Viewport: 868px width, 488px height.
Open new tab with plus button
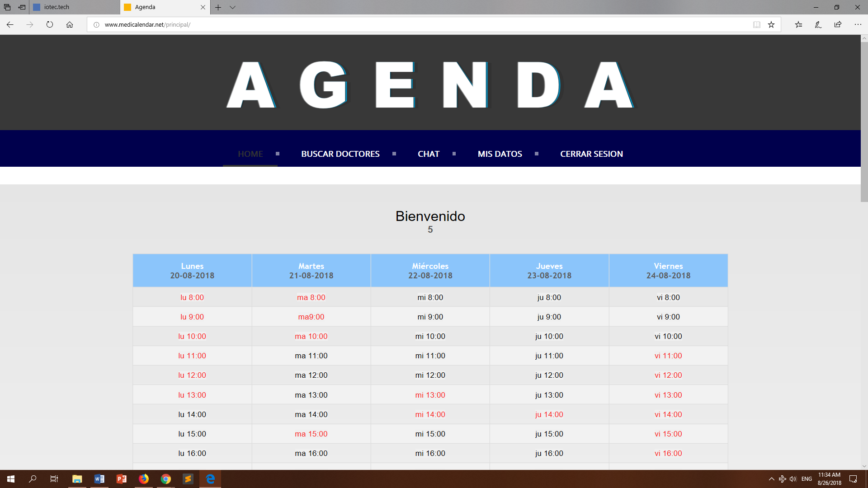pos(218,7)
